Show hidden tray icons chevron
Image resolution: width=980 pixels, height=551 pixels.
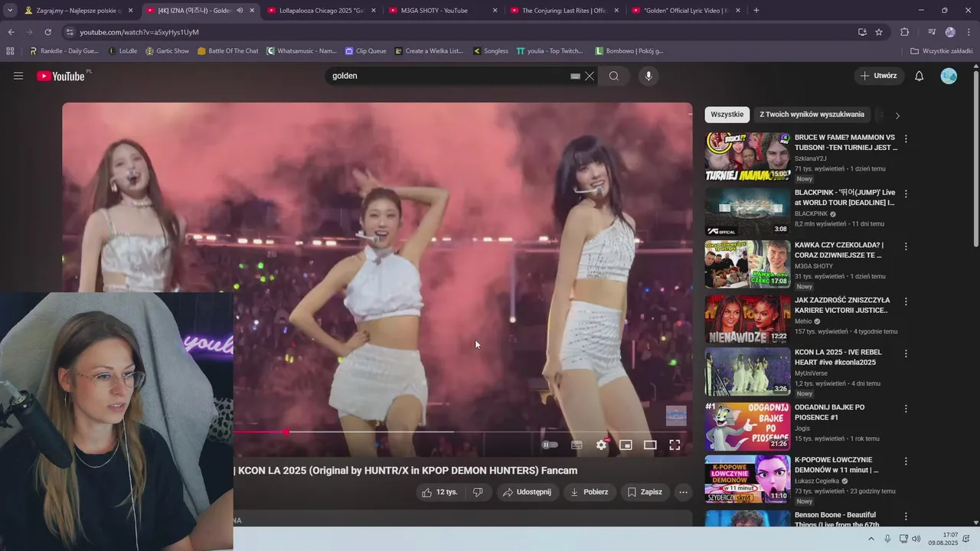click(871, 539)
